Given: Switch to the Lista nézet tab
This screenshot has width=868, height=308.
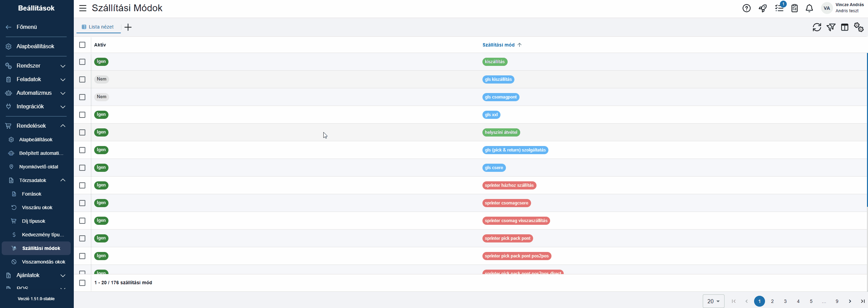Looking at the screenshot, I should click(x=98, y=27).
